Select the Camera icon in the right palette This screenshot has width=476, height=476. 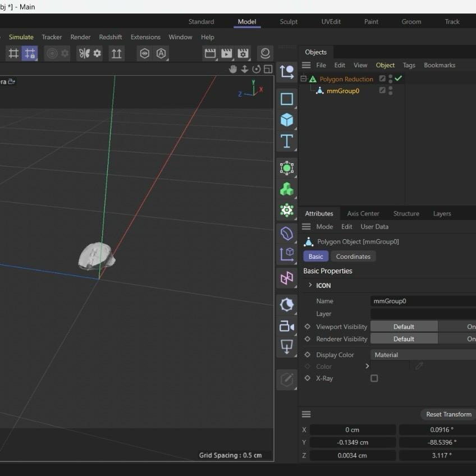[287, 326]
